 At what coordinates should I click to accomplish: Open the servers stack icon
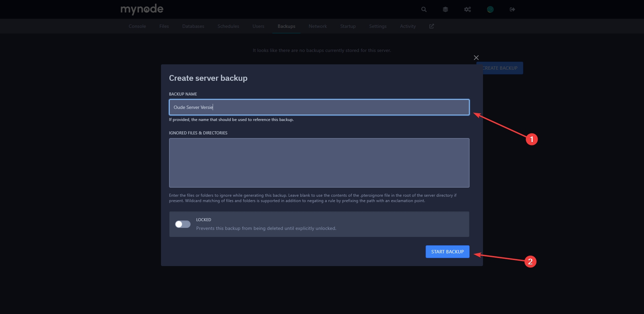point(445,9)
